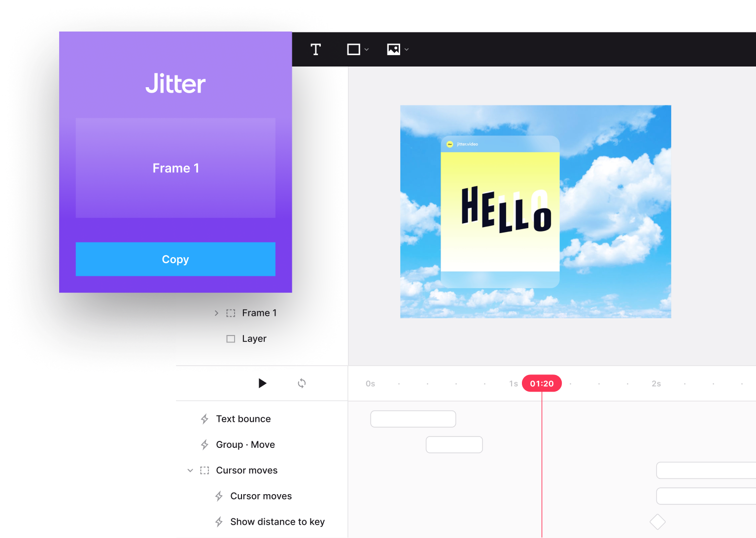This screenshot has width=756, height=538.
Task: Select the Text bounce animation row
Action: [243, 419]
